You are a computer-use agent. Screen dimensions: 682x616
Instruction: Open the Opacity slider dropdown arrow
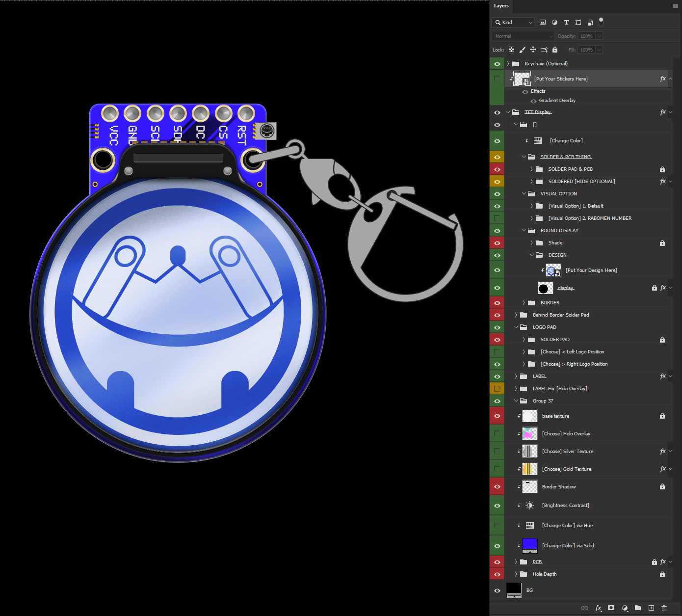(x=600, y=36)
